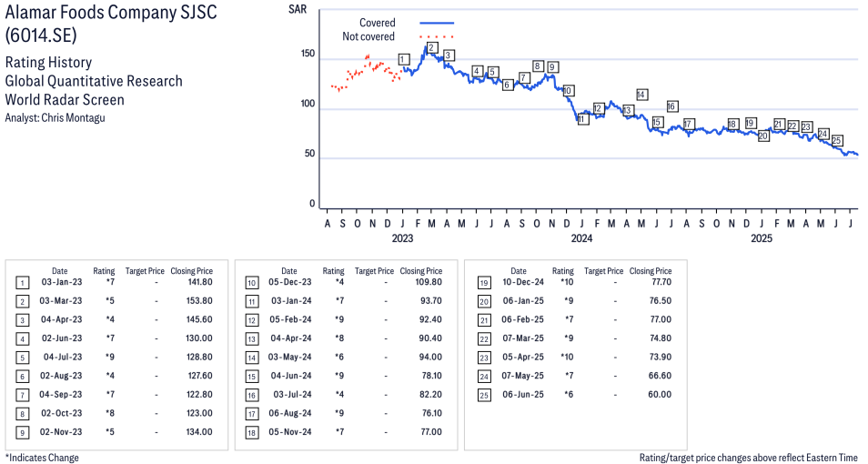
Task: Click Global Quantitative Research text
Action: (x=94, y=81)
